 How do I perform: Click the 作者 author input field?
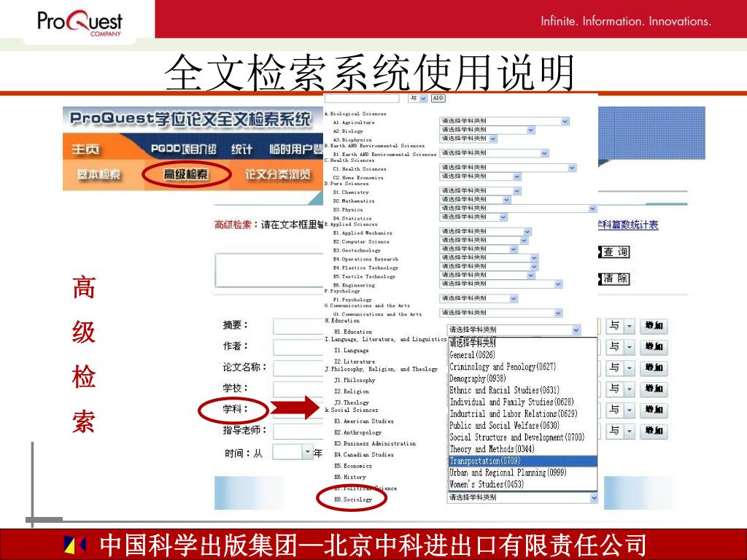coord(299,346)
